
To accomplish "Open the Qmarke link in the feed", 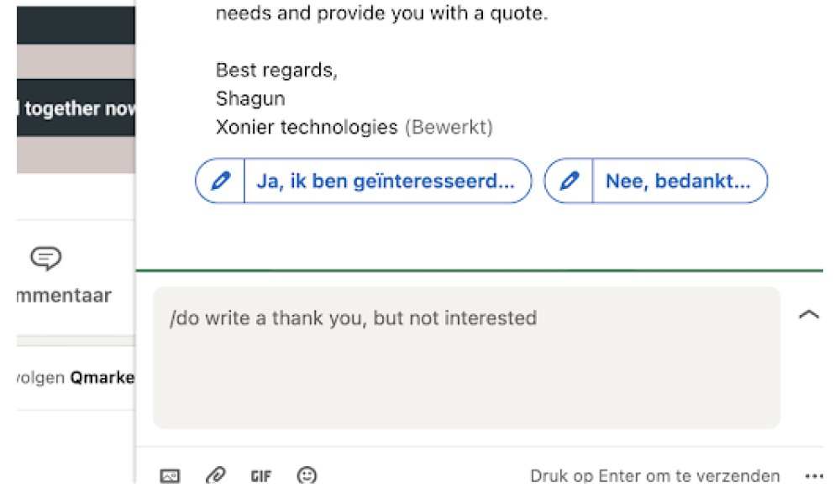I will click(x=102, y=378).
